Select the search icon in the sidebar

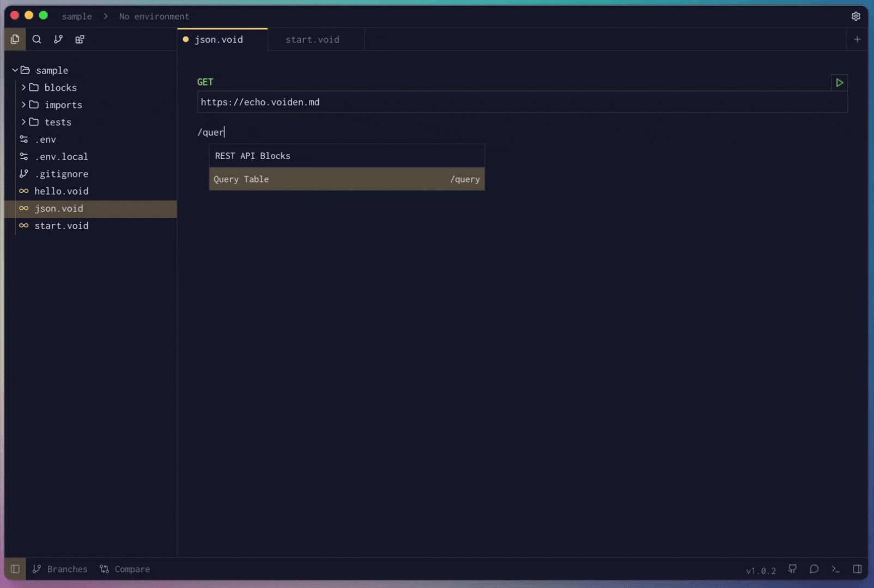pos(37,39)
